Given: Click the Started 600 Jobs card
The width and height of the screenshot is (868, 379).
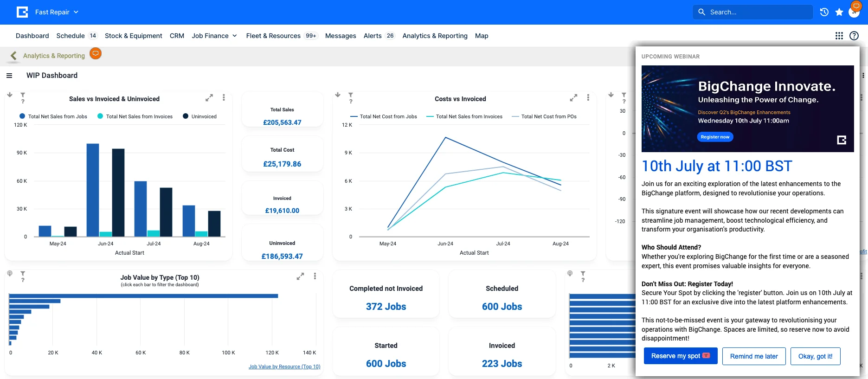Looking at the screenshot, I should point(386,352).
